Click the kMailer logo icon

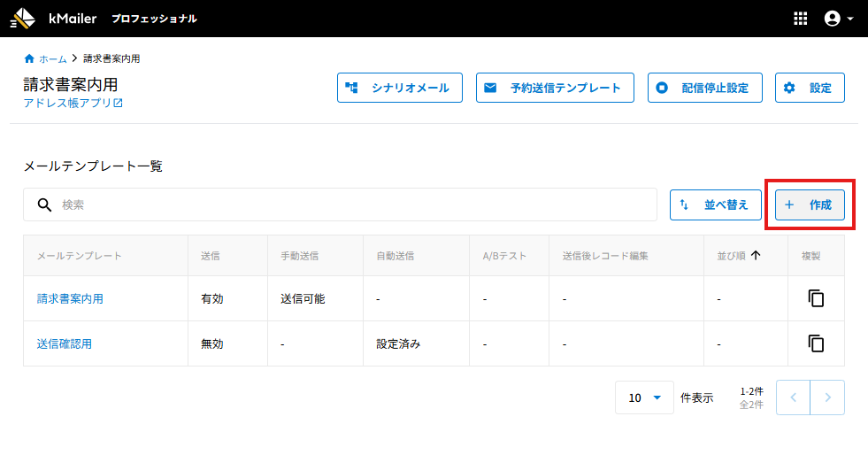point(24,19)
